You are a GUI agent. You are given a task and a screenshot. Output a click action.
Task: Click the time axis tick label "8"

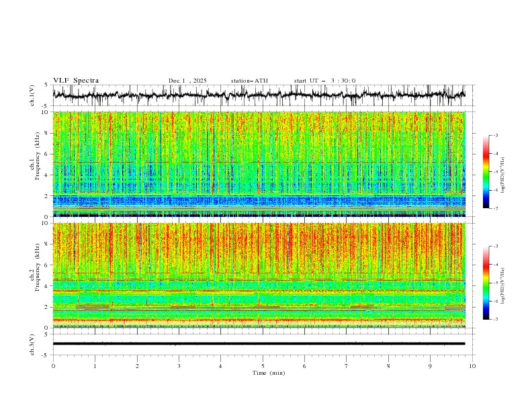coord(388,366)
